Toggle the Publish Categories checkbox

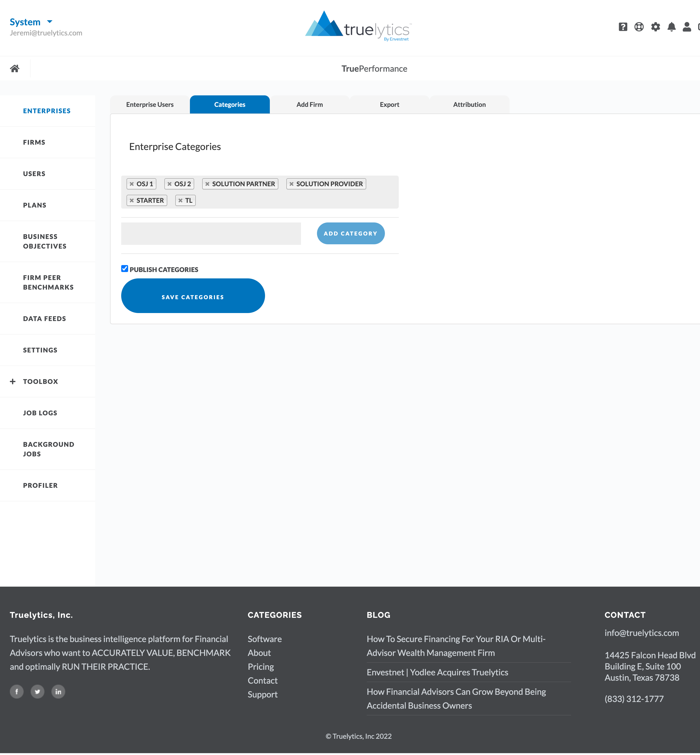click(x=125, y=269)
